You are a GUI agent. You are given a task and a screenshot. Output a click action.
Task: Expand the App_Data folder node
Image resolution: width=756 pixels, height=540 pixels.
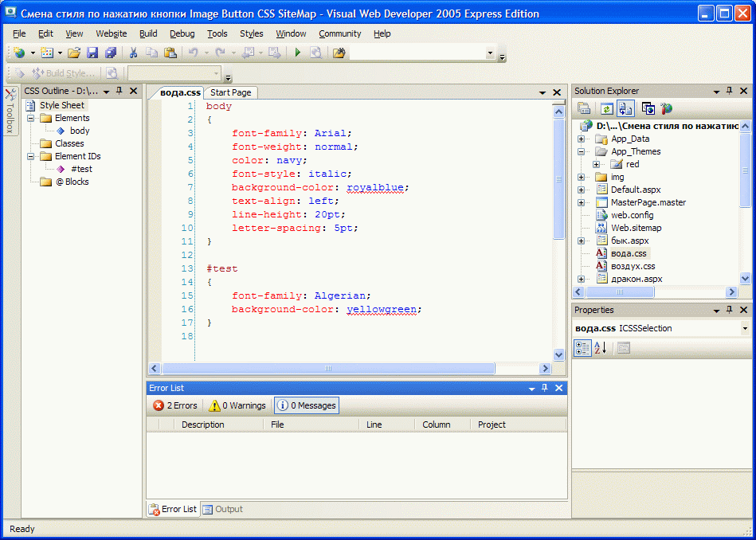(x=581, y=139)
